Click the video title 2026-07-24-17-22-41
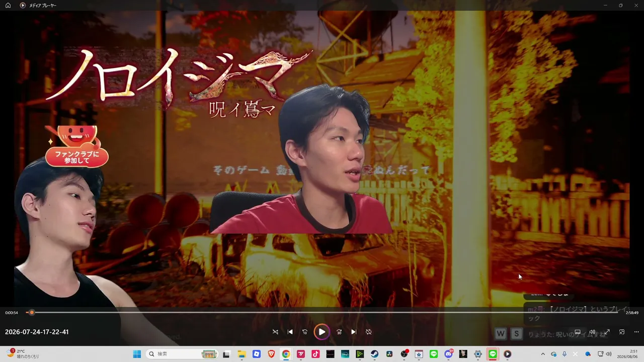Viewport: 644px width, 362px height. click(x=37, y=332)
